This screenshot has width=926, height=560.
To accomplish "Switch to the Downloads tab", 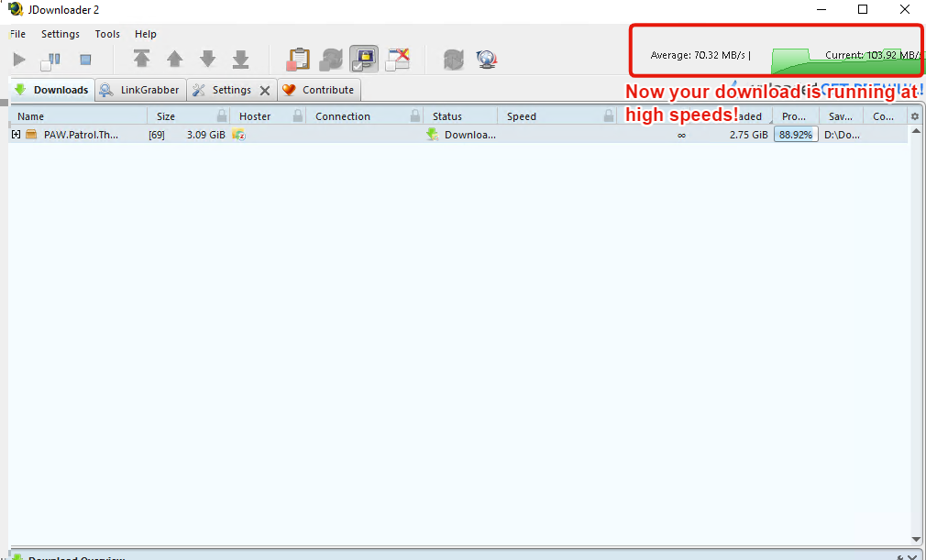I will coord(52,90).
